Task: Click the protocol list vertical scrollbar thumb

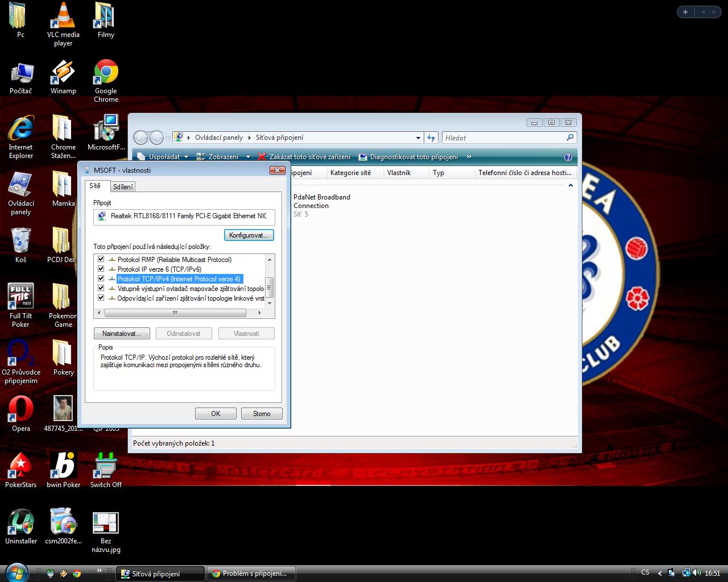Action: (x=270, y=287)
